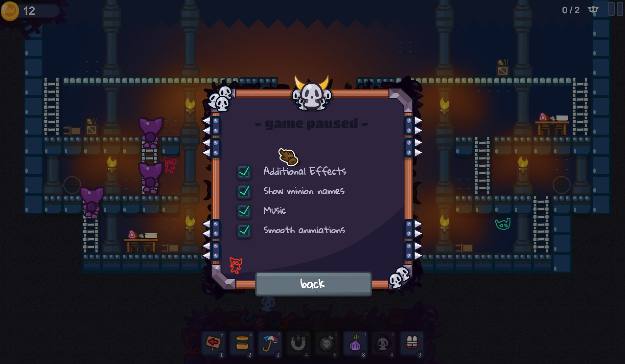Disable Music checkbox in pause menu
The width and height of the screenshot is (625, 364).
pyautogui.click(x=243, y=210)
